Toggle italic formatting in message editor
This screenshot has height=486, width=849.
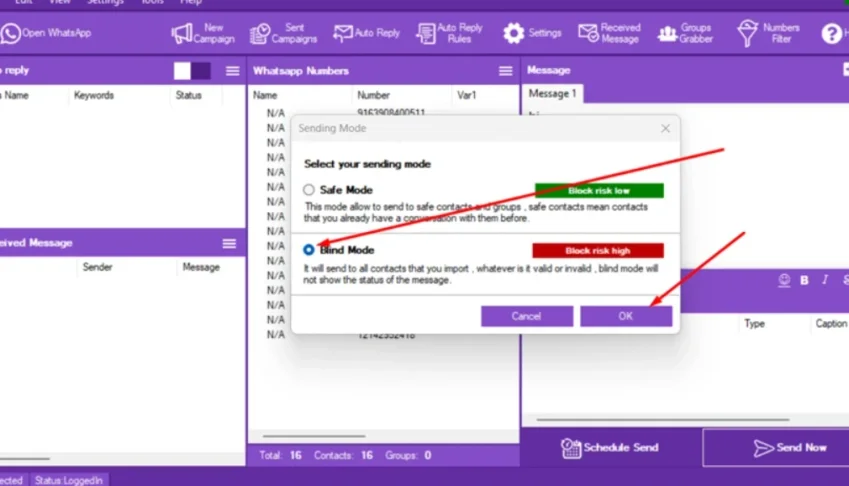[825, 280]
